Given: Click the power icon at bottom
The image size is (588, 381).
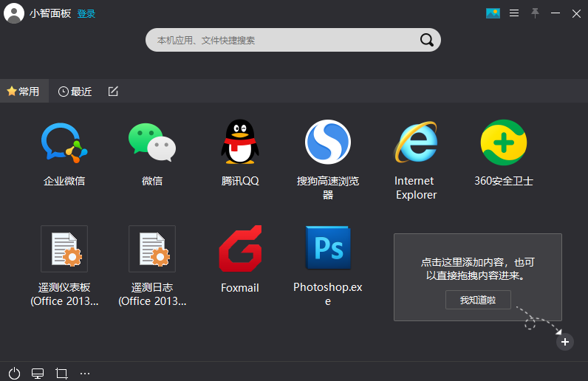Looking at the screenshot, I should coord(14,373).
